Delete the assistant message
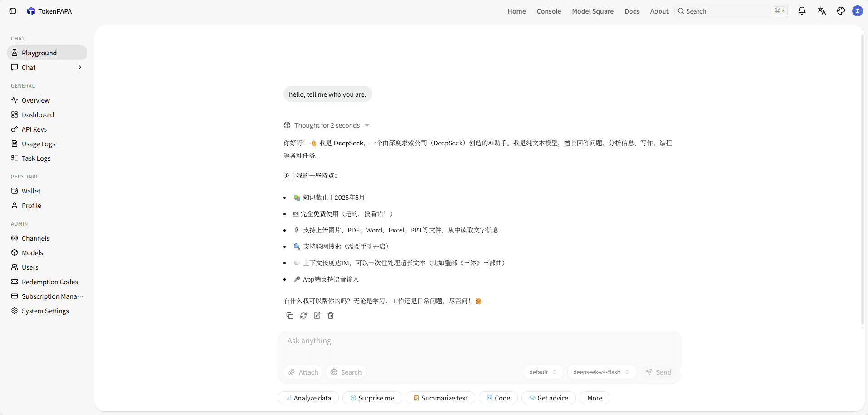Viewport: 868px width, 415px height. click(x=331, y=316)
